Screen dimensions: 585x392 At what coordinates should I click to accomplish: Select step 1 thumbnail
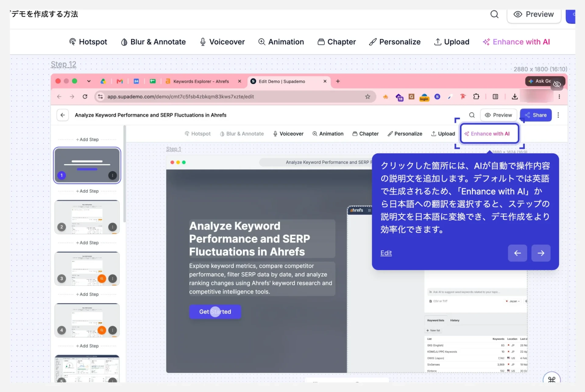(87, 165)
